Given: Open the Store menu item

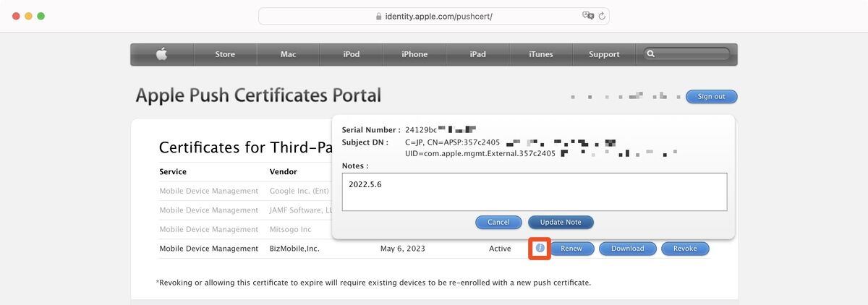Looking at the screenshot, I should 225,54.
